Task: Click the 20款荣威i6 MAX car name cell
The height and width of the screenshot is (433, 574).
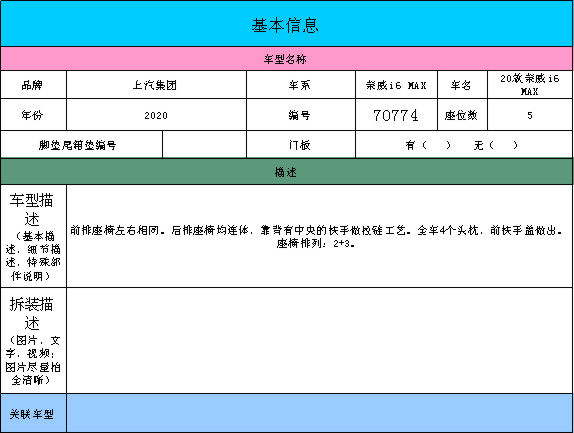Action: (530, 85)
